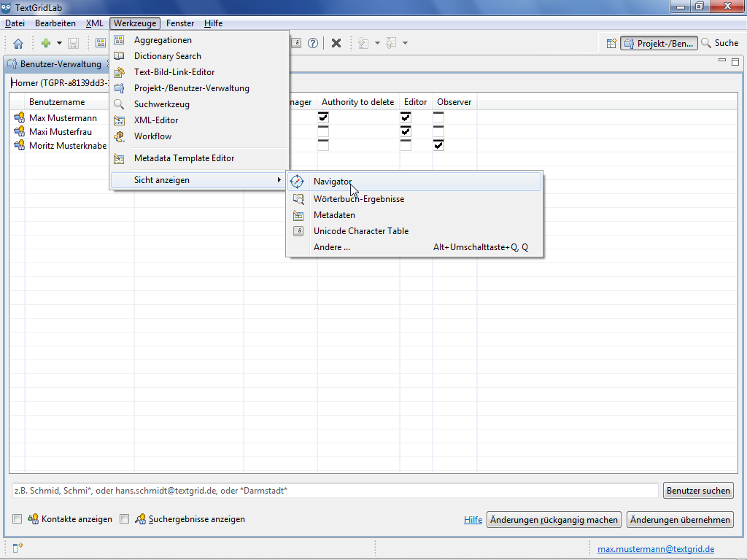747x560 pixels.
Task: Click the Home icon in the toolbar
Action: [18, 43]
